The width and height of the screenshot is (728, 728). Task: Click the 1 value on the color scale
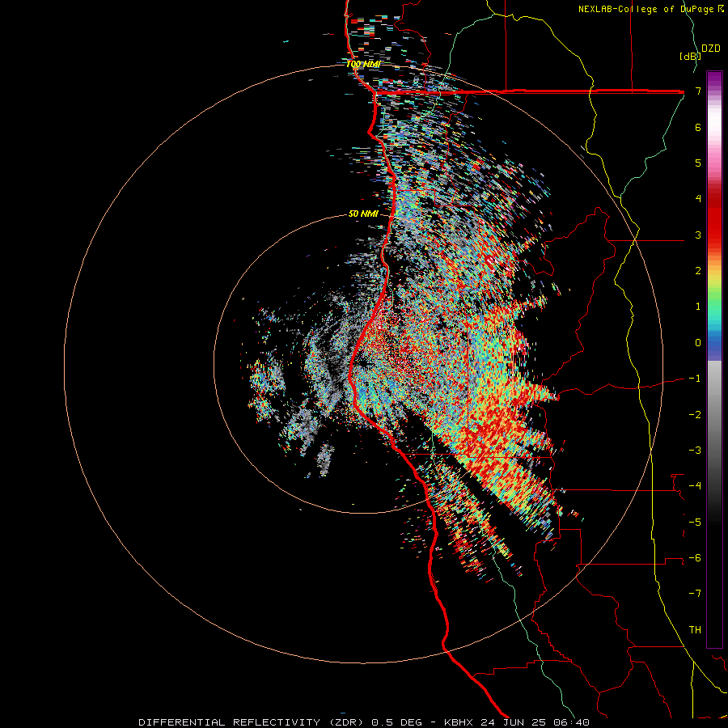point(698,307)
